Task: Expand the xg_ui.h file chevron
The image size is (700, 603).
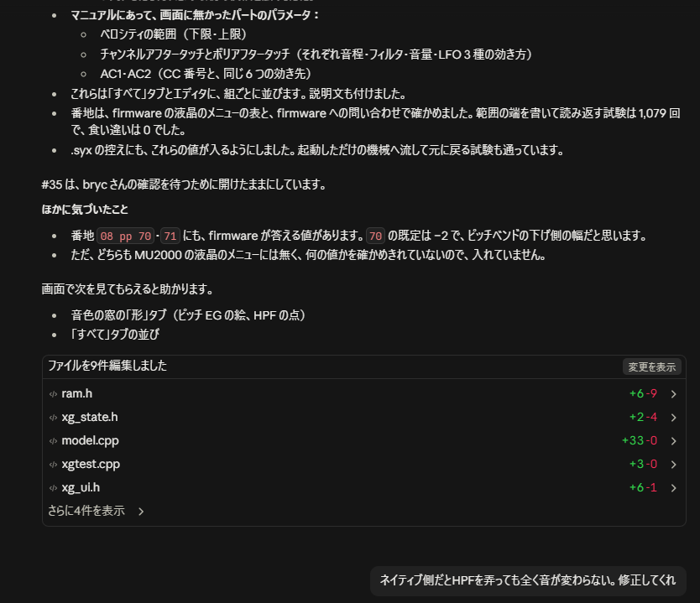Action: 673,488
